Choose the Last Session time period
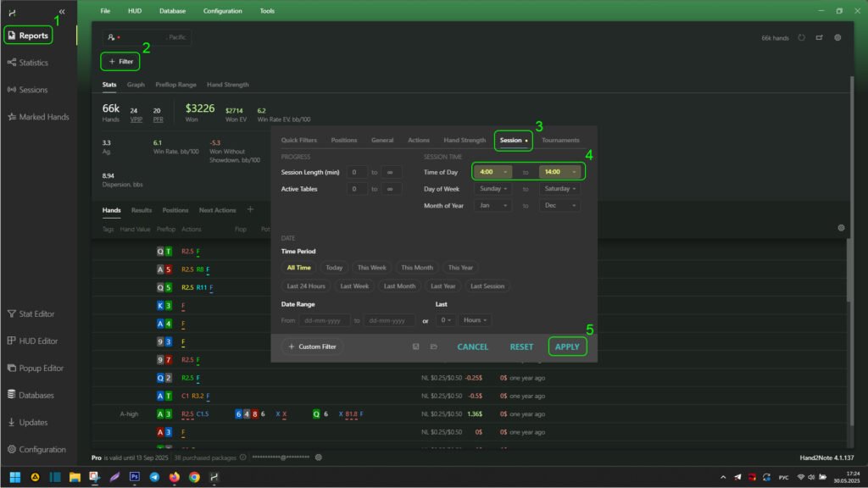 pos(487,286)
